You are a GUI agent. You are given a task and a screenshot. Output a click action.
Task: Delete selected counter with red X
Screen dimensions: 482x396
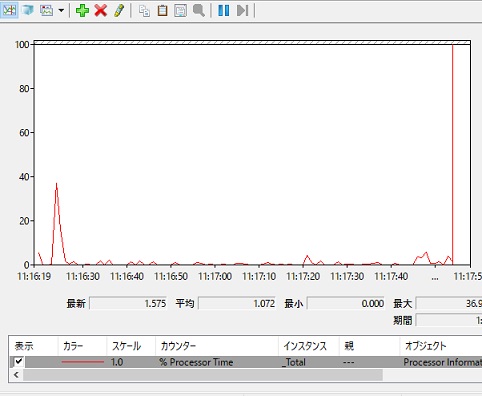pos(101,10)
